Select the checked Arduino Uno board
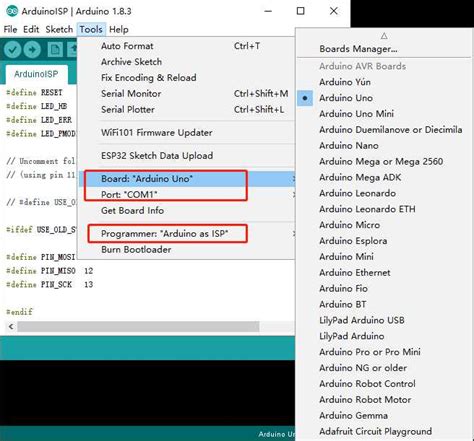Viewport: 474px width, 441px height. 384,98
